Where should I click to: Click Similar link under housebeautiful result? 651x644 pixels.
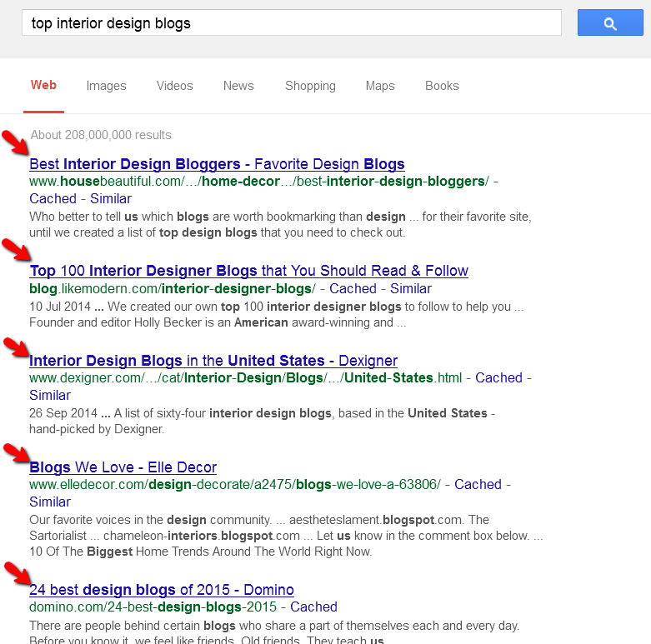[111, 199]
